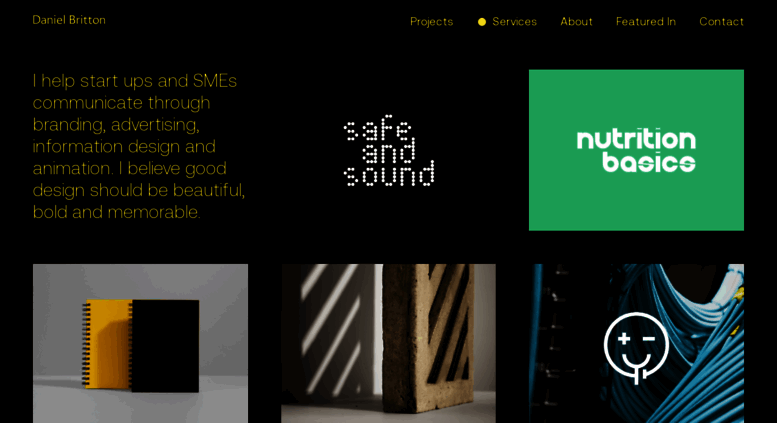Click the Daniel Britton site title

tap(69, 20)
